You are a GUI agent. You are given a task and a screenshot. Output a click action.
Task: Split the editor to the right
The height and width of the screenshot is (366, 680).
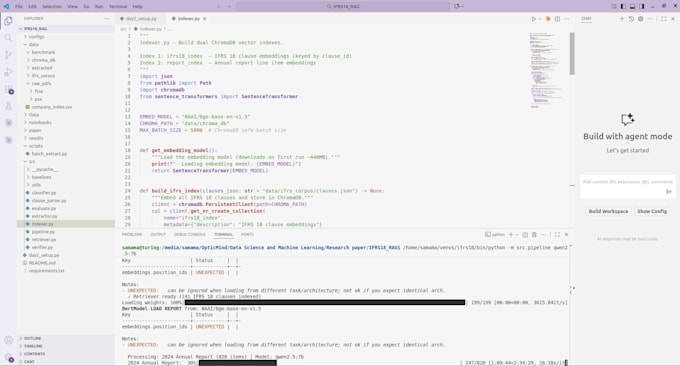557,19
